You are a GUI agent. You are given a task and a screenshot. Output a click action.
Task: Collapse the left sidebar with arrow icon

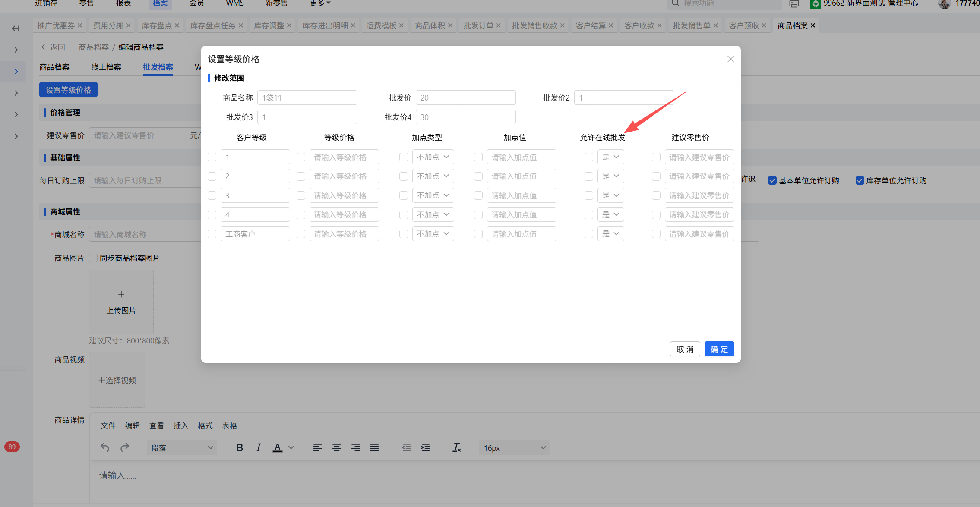pos(16,28)
